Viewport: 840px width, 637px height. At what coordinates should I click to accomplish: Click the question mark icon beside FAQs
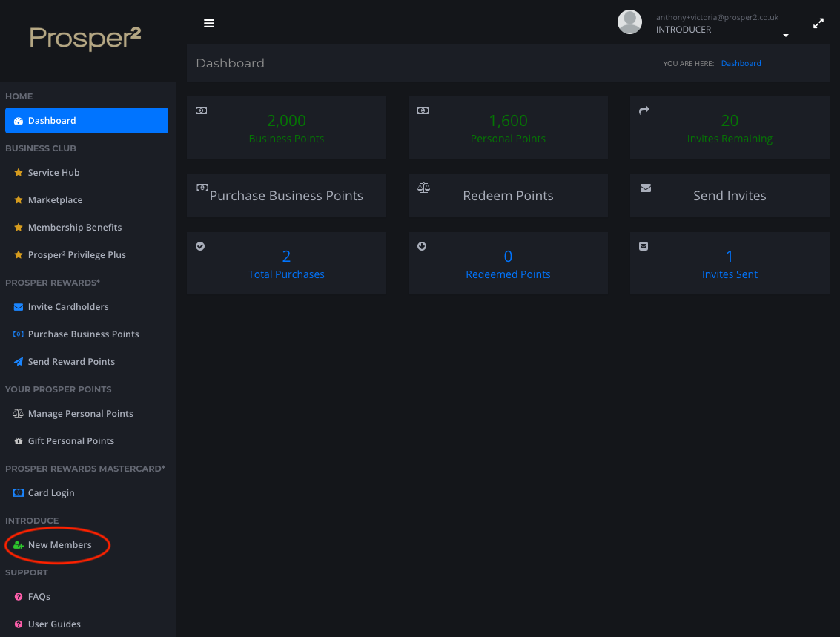pyautogui.click(x=19, y=597)
